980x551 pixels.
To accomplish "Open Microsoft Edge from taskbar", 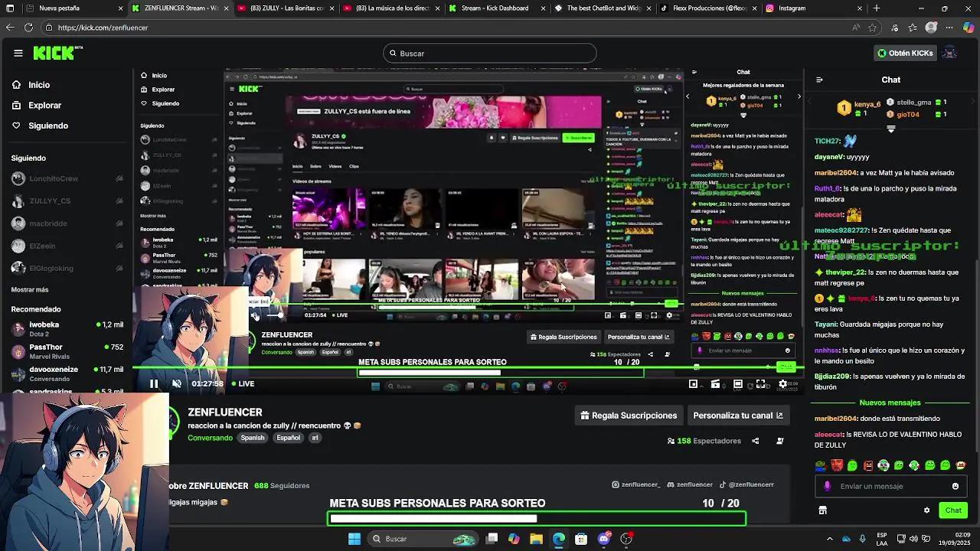I will 559,539.
